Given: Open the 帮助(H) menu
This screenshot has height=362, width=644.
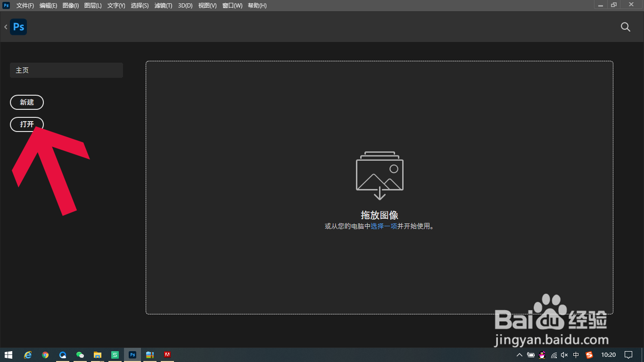Looking at the screenshot, I should 257,6.
